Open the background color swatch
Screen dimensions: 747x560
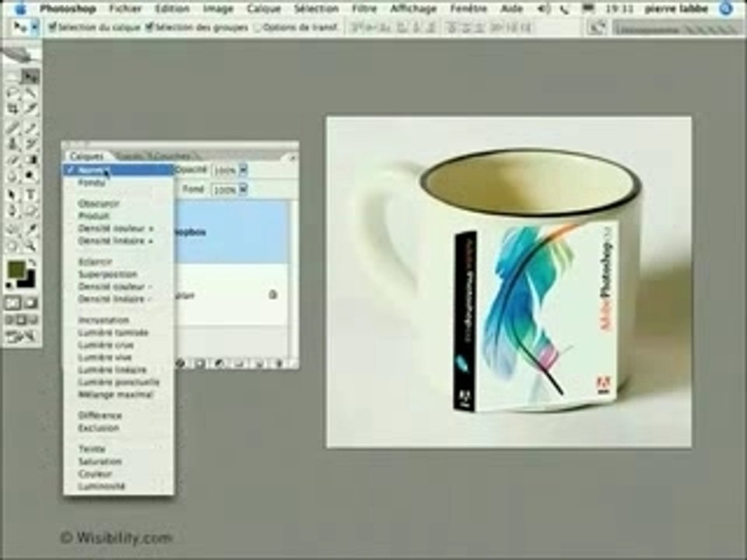point(29,281)
